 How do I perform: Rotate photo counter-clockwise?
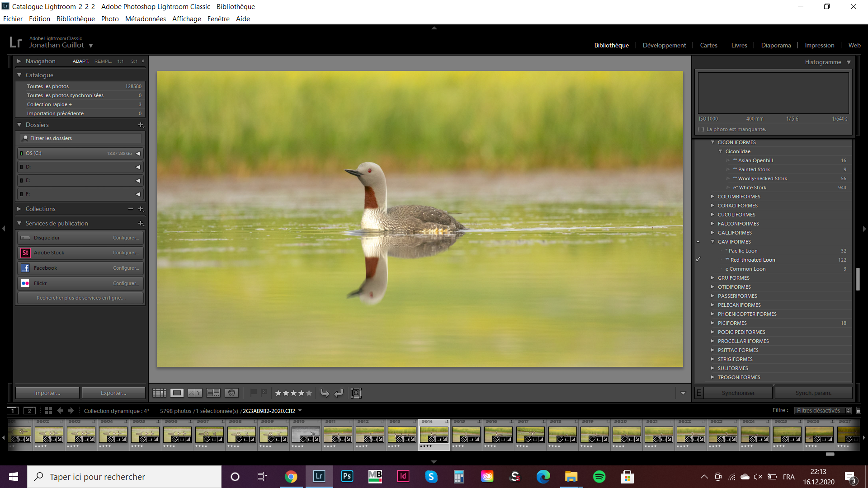point(325,393)
